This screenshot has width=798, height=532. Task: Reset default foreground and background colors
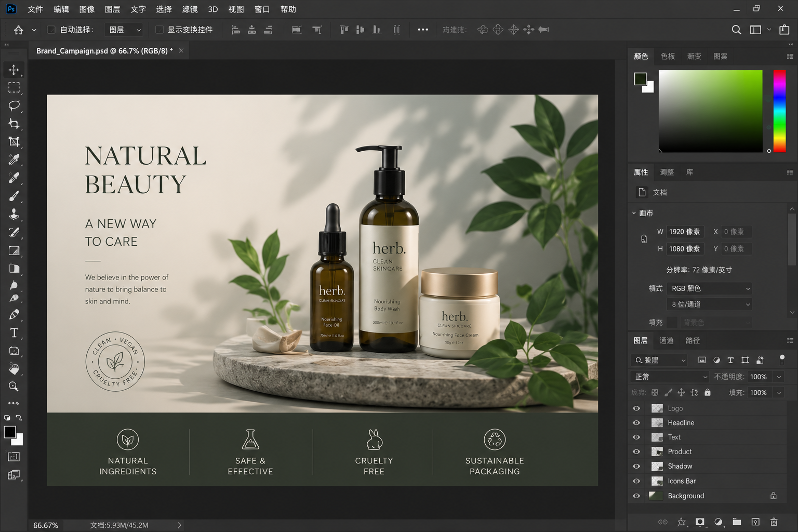coord(7,417)
